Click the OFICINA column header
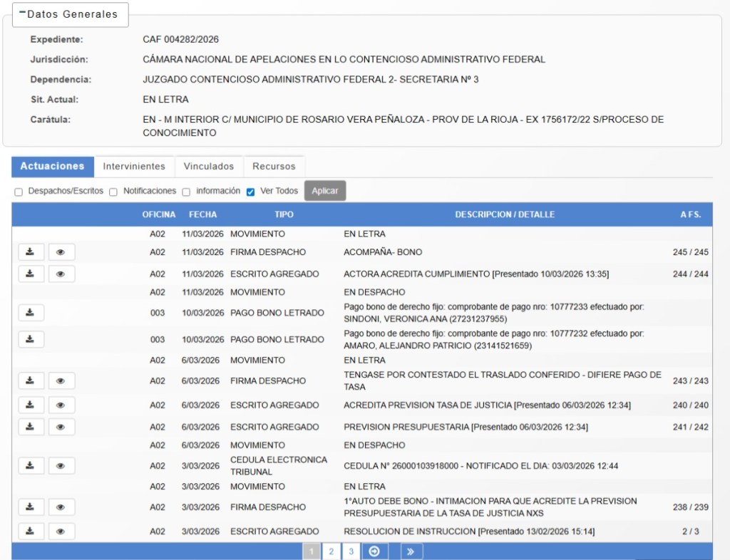The image size is (730, 560). (159, 214)
